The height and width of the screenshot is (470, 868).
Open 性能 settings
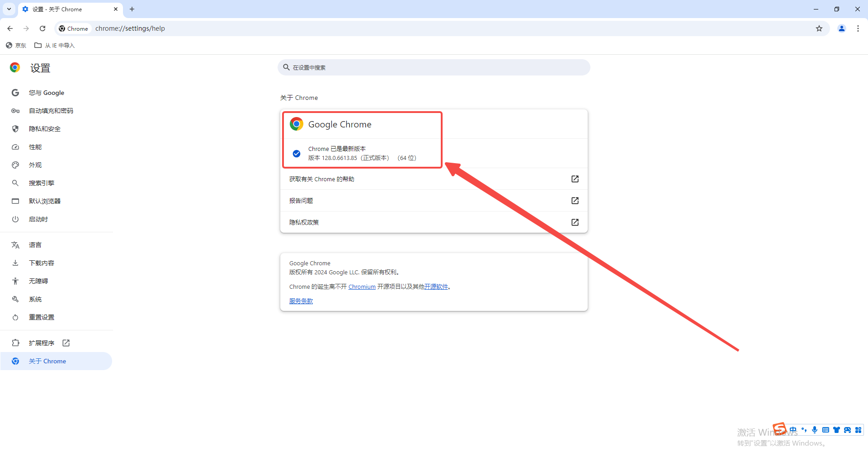coord(56,147)
